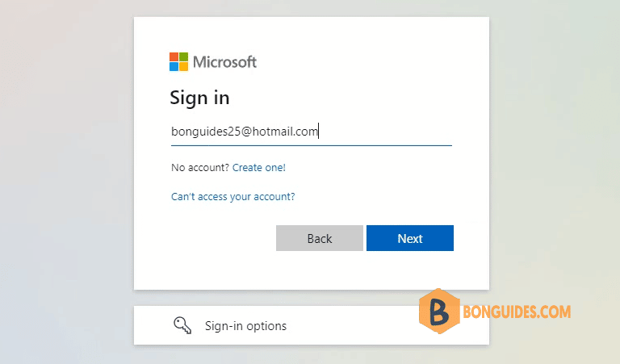Open the Sign-in options label
The width and height of the screenshot is (620, 364).
pyautogui.click(x=245, y=326)
